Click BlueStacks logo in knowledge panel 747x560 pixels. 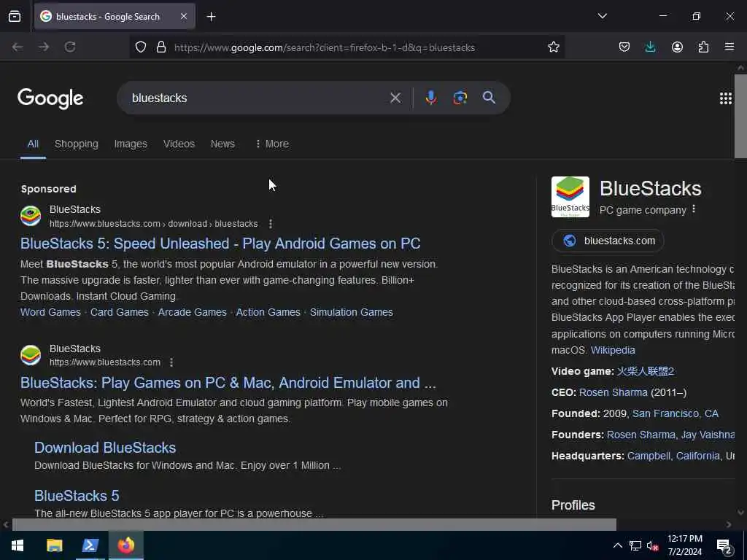[570, 197]
